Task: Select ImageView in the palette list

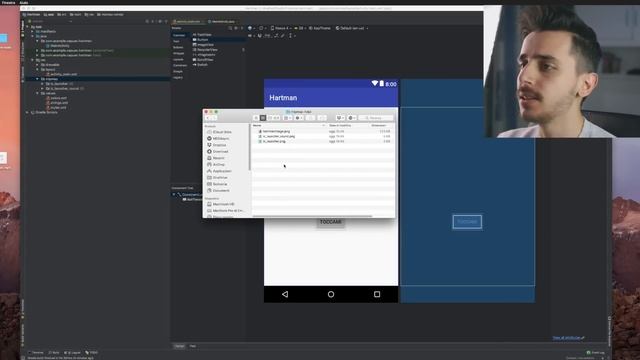Action: point(203,44)
